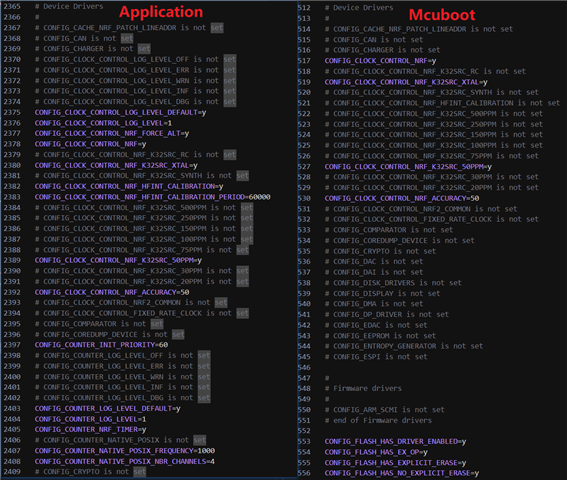The height and width of the screenshot is (480, 567).
Task: Click CONFIG_CLOCK_CONTROL_NRF2_COMMON comment on line 2393
Action: click(131, 302)
